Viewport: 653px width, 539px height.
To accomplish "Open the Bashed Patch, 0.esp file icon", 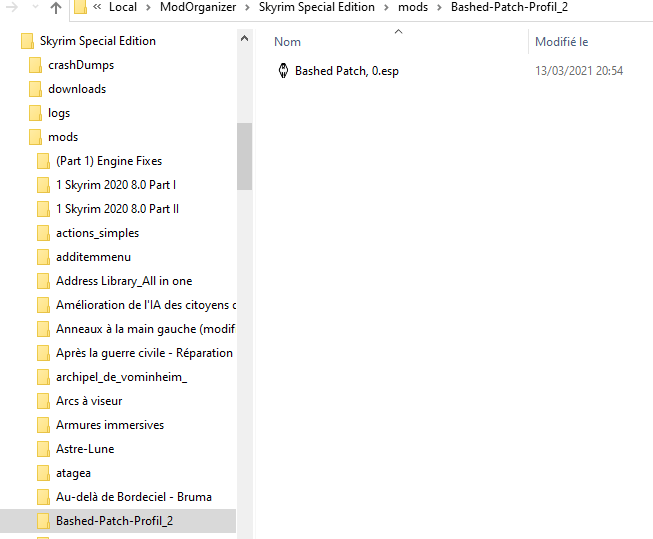I will click(x=283, y=71).
